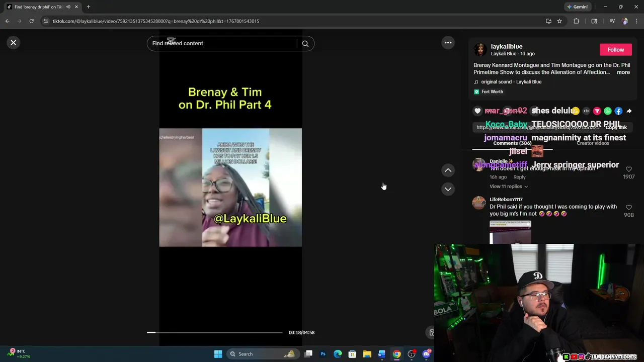View site information icon in address bar
Image resolution: width=644 pixels, height=362 pixels.
click(46, 21)
